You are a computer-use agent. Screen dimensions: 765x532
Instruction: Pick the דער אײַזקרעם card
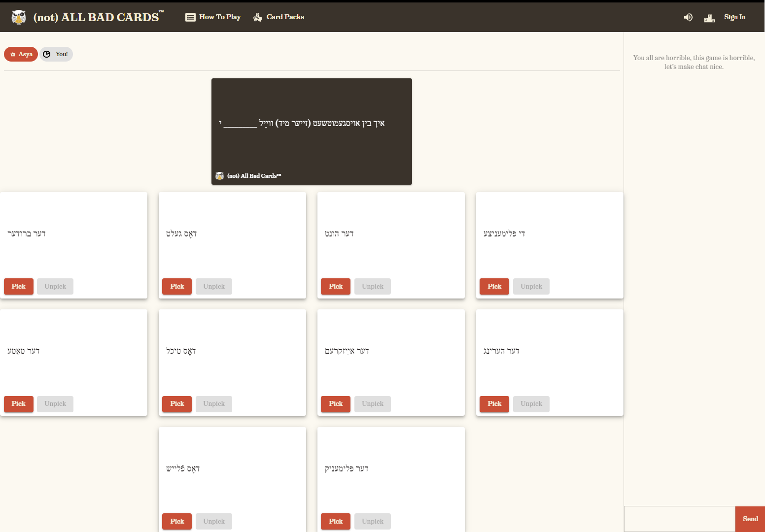[x=336, y=404]
